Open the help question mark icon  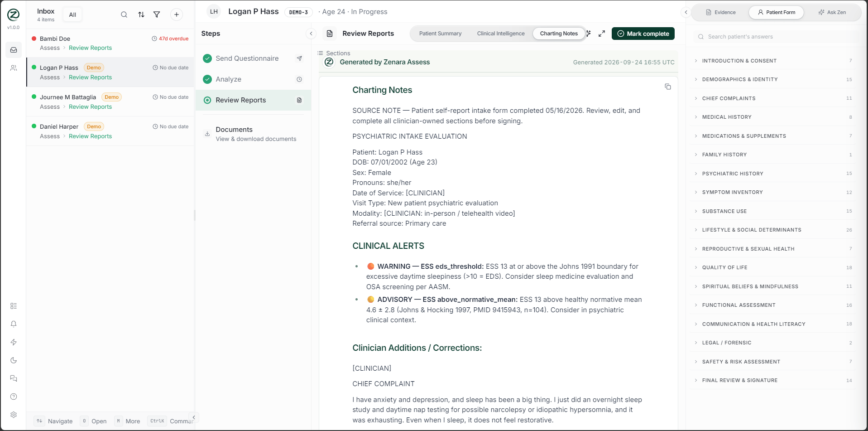(14, 397)
